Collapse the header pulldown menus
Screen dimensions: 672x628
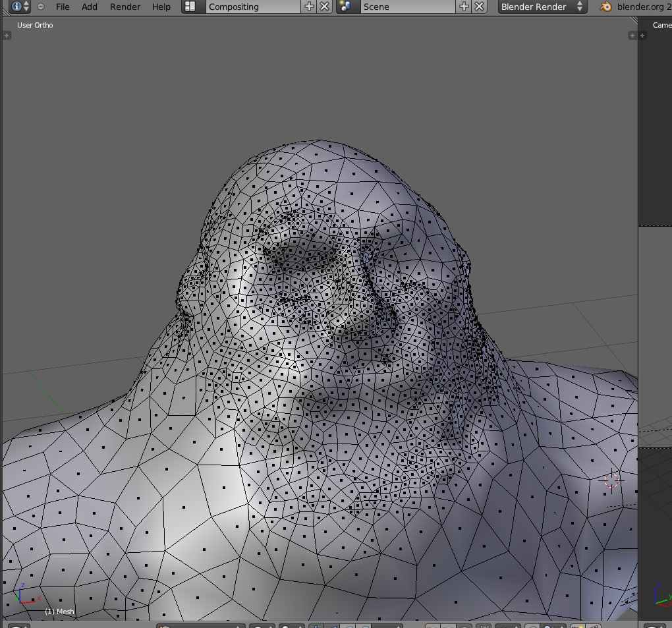[x=41, y=7]
